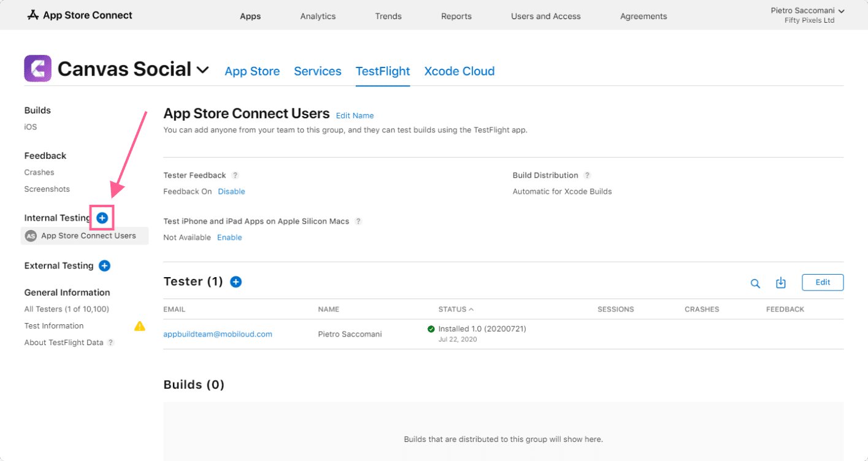Enable testing on Apple Silicon Macs
The height and width of the screenshot is (461, 868).
point(229,237)
